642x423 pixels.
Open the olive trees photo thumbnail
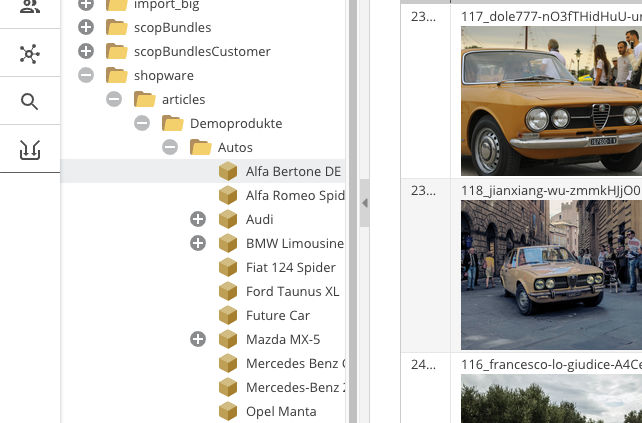[x=551, y=398]
